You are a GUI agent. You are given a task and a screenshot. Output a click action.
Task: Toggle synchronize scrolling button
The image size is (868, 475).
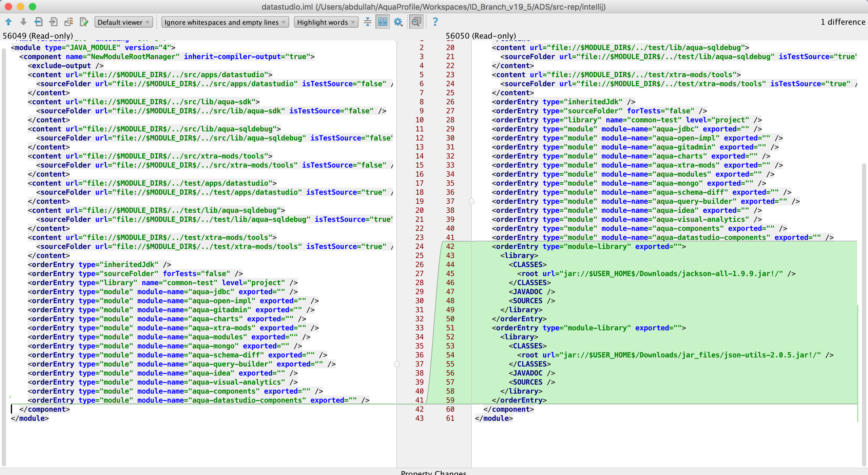pos(383,22)
